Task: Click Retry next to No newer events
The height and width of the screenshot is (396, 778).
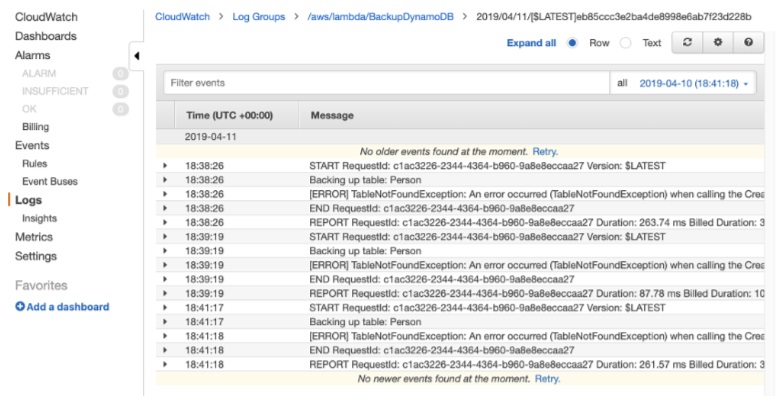Action: click(547, 379)
